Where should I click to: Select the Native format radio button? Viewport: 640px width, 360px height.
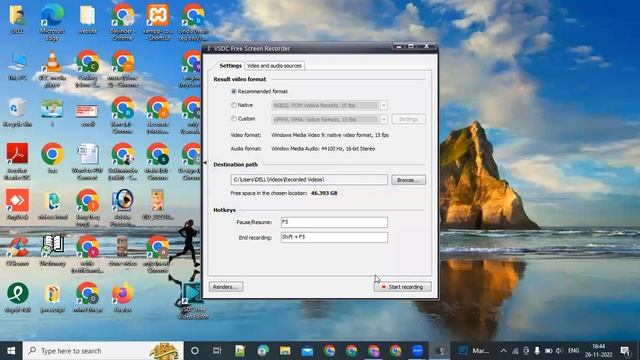233,105
